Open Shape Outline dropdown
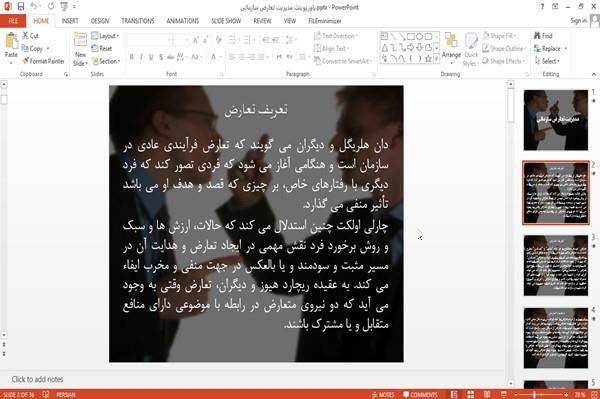Viewport: 600px width, 399px height. click(504, 49)
